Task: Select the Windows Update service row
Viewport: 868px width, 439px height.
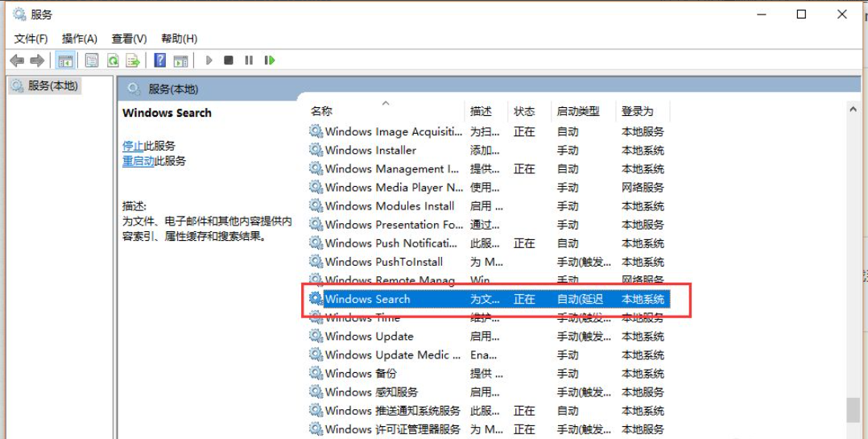Action: (x=369, y=336)
